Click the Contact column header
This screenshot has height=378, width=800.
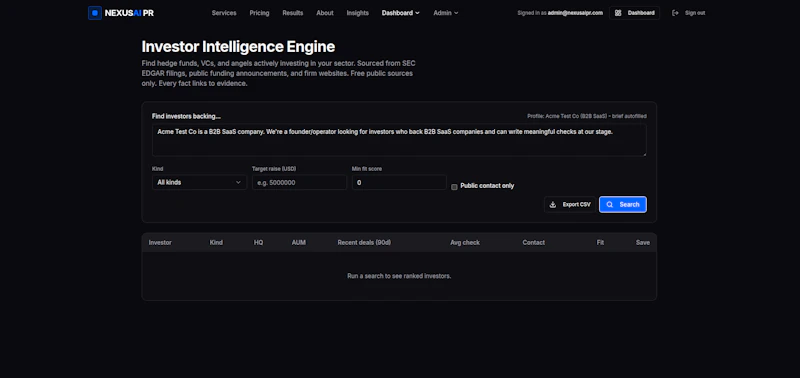pyautogui.click(x=534, y=243)
